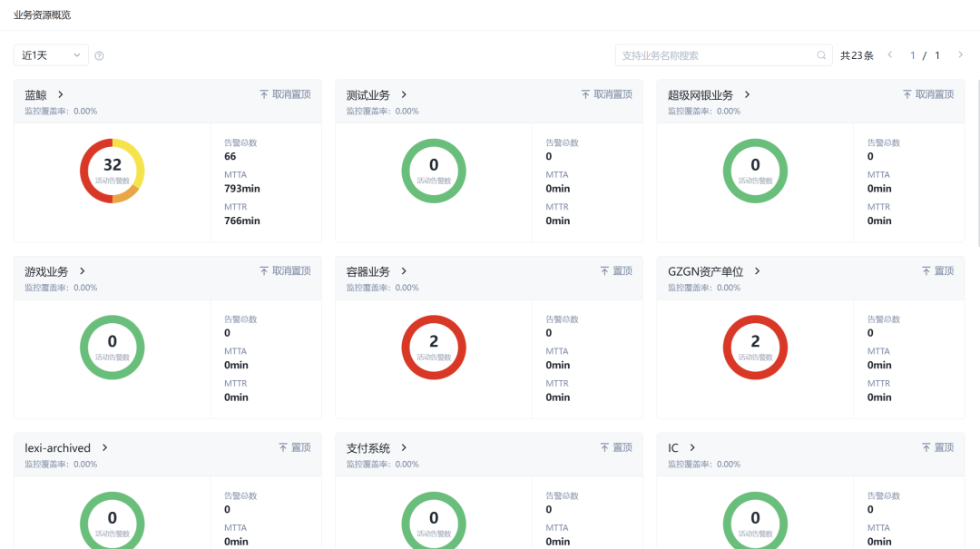Pin the lexi-archived card with 置顶
The width and height of the screenshot is (980, 549).
coord(294,447)
